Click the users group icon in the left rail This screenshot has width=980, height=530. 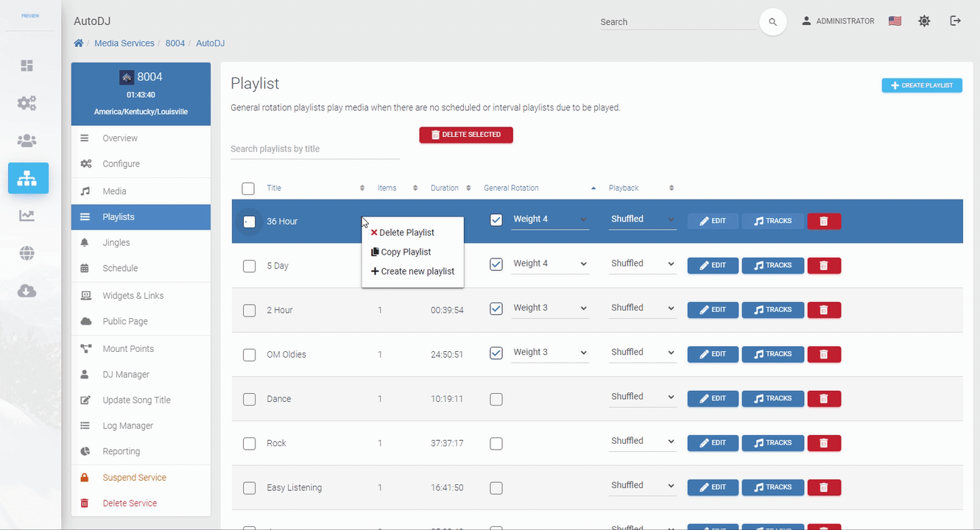click(27, 141)
